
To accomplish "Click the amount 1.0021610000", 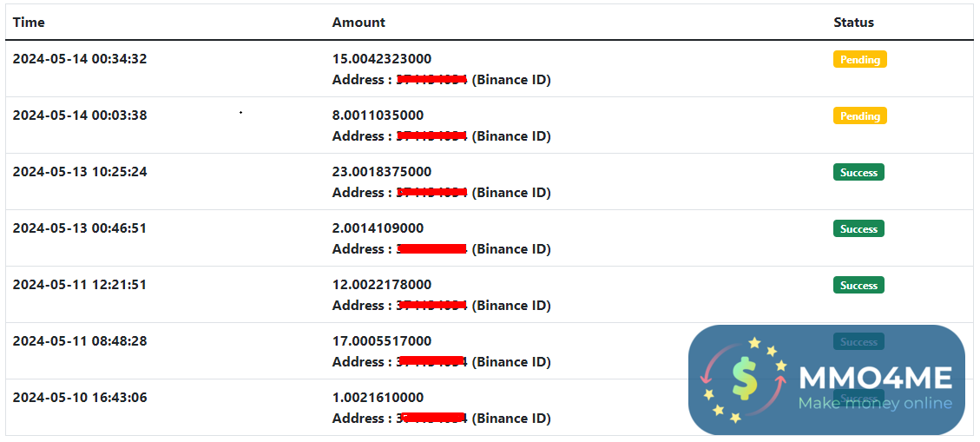I will [378, 397].
